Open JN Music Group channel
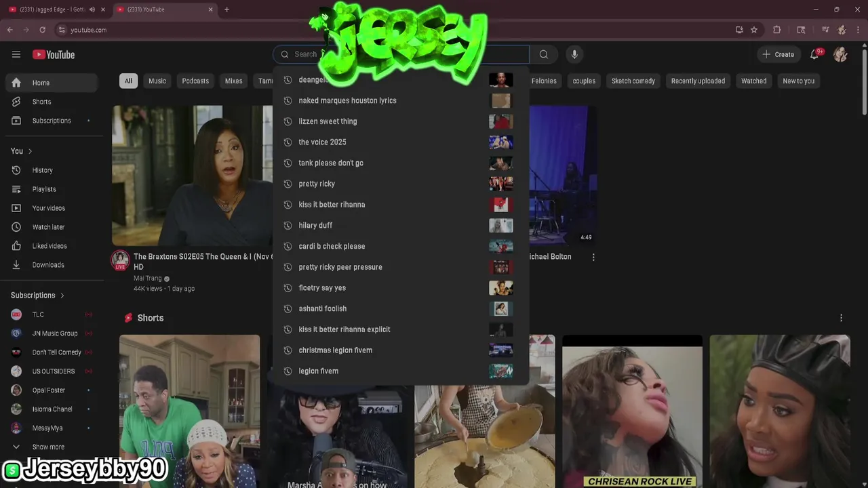 click(x=52, y=333)
